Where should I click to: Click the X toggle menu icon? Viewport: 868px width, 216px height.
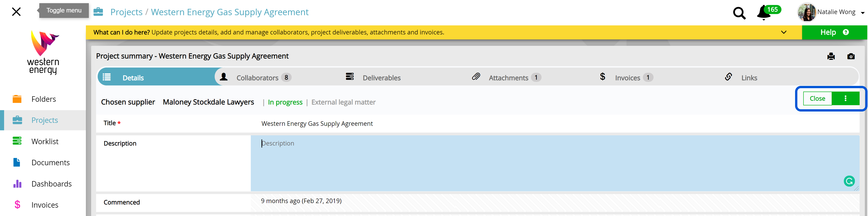16,12
